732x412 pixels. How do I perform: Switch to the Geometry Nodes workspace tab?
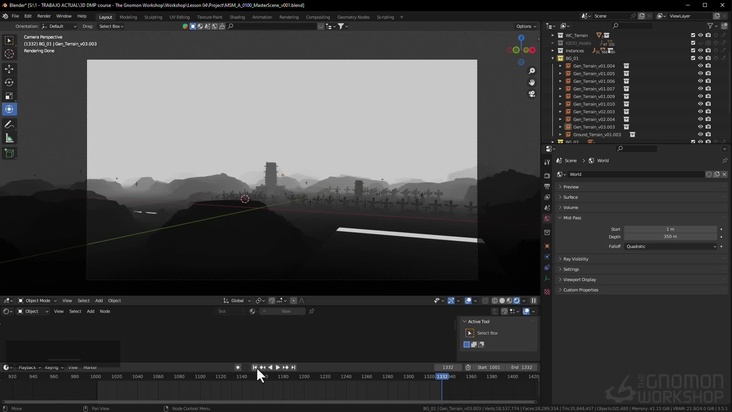pos(353,17)
